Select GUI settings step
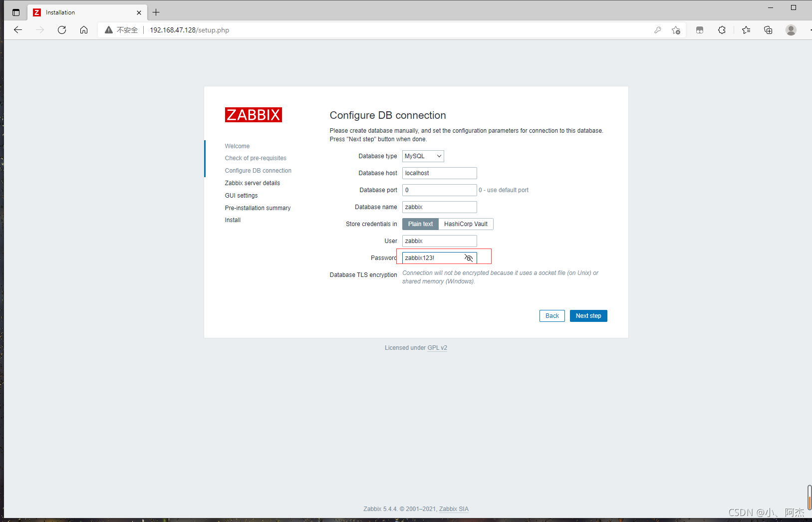812x522 pixels. (x=241, y=196)
